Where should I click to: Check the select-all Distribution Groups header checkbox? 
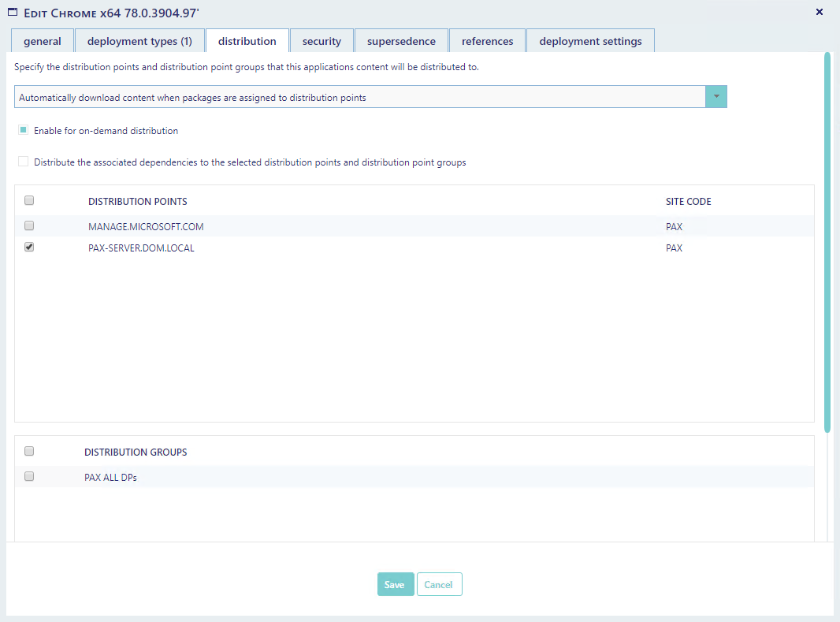point(29,451)
